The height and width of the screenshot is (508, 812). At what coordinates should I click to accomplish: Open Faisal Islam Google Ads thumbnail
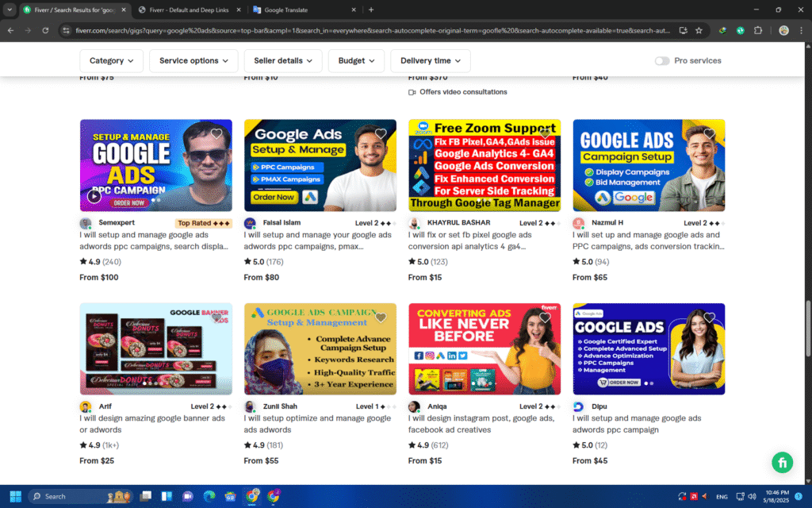(320, 165)
